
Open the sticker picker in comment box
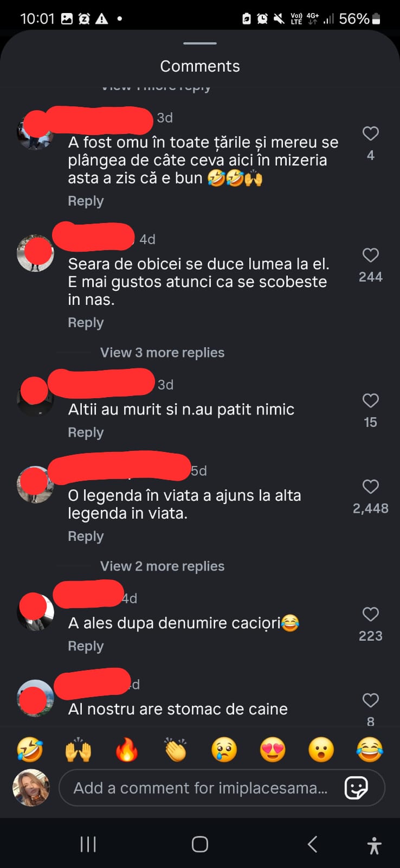pos(356,788)
